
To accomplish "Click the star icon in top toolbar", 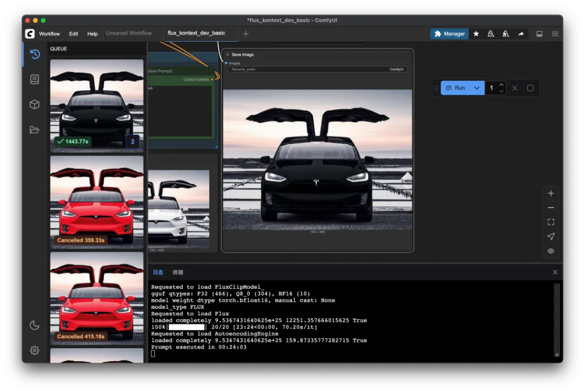I will [476, 34].
